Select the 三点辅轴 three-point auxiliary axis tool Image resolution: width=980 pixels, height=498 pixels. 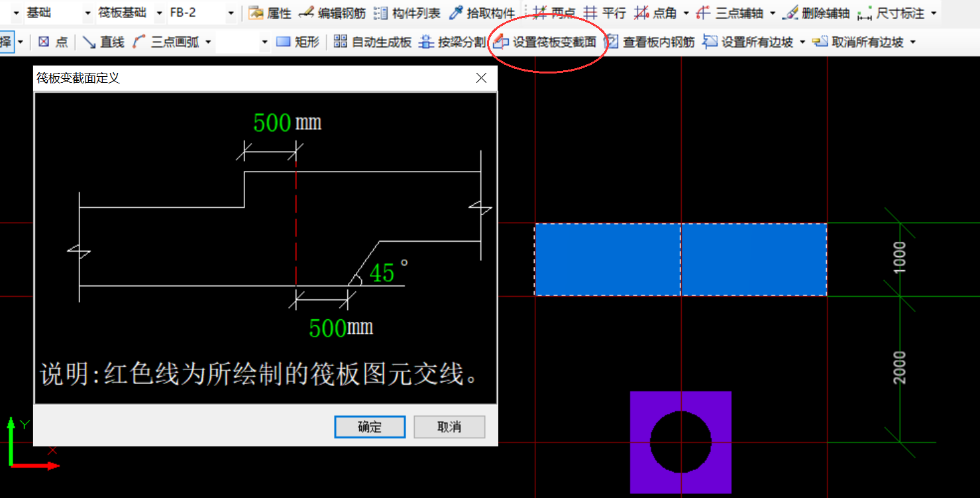(731, 13)
